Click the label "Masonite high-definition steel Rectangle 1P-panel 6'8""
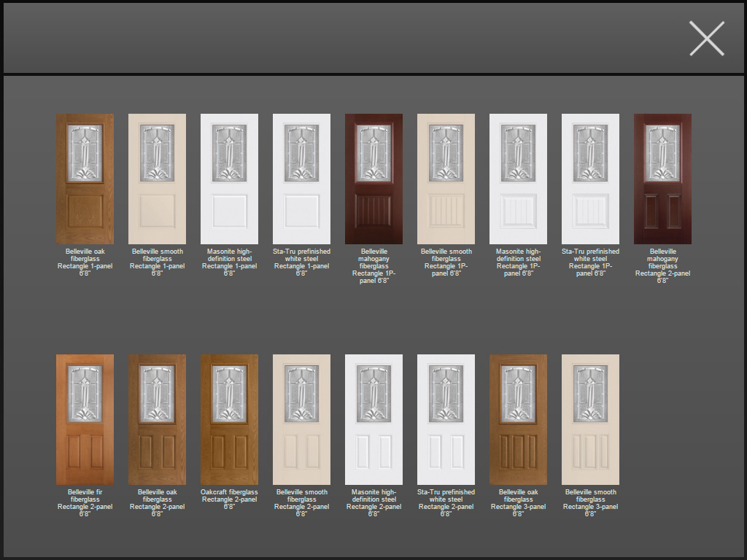This screenshot has height=560, width=747. tap(519, 262)
